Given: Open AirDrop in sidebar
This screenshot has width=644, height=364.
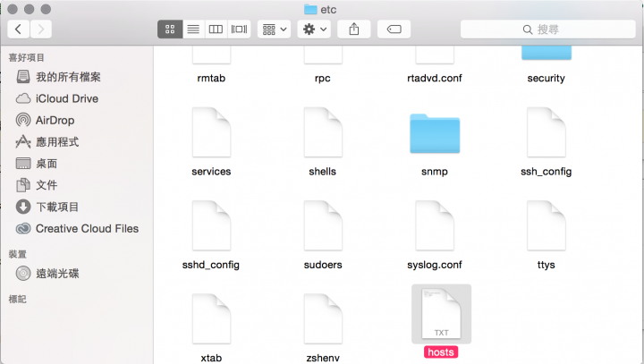Looking at the screenshot, I should 77,121.
